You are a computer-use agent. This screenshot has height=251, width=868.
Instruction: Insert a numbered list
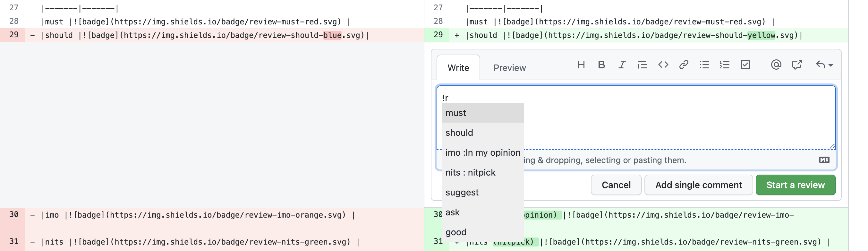click(x=725, y=65)
